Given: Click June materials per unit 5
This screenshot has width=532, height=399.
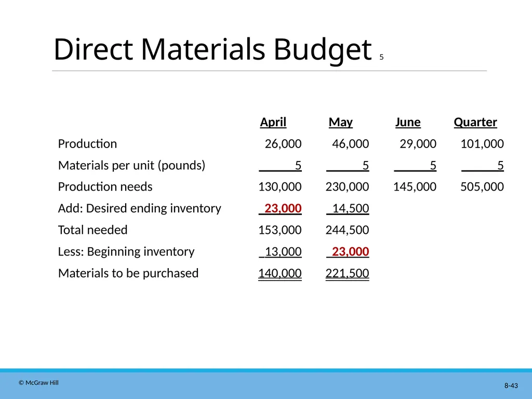Looking at the screenshot, I should tap(433, 166).
